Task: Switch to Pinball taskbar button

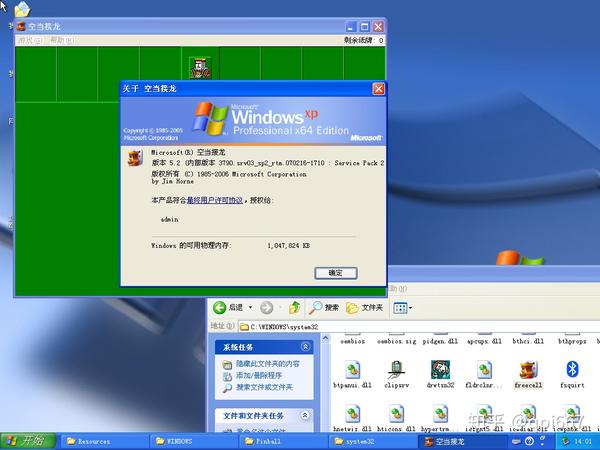Action: tap(283, 441)
